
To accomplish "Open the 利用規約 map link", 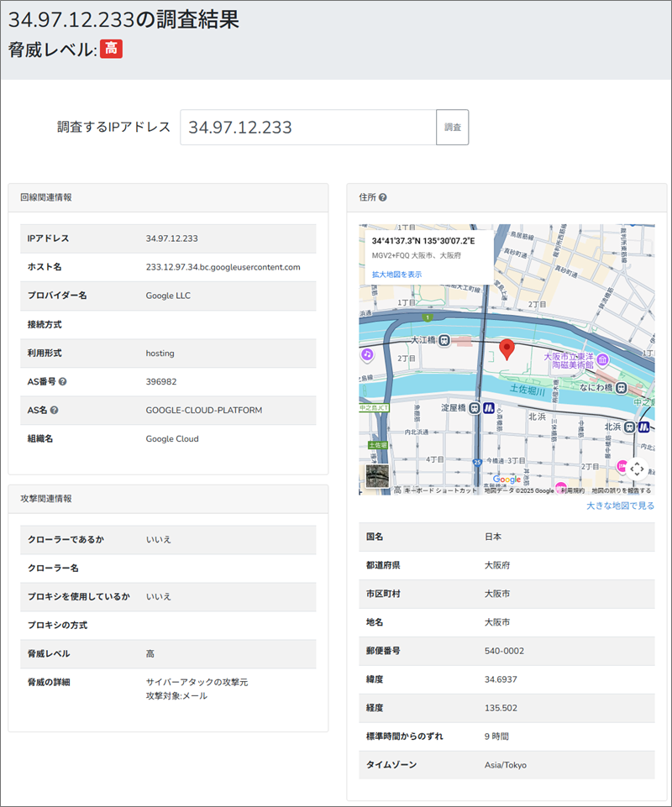I will (x=573, y=490).
